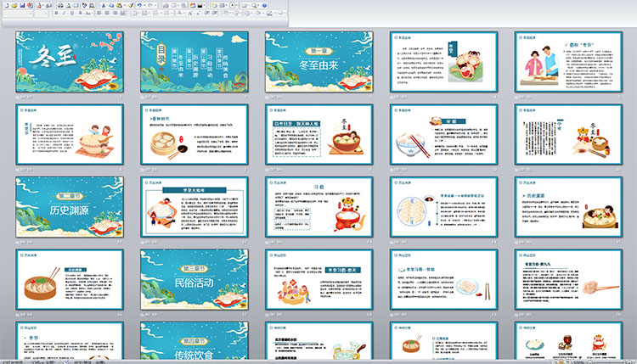This screenshot has height=364, width=637.
Task: Select the 冬至 title slide thumbnail
Action: [x=70, y=62]
